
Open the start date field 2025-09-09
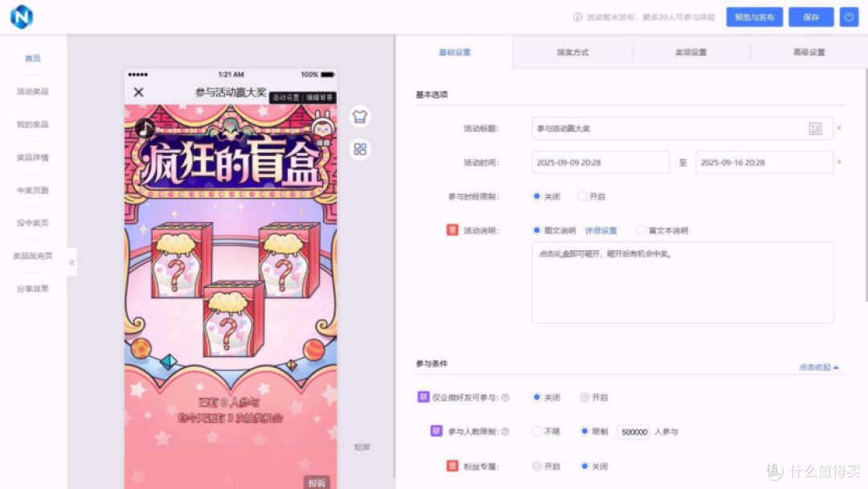tap(600, 162)
